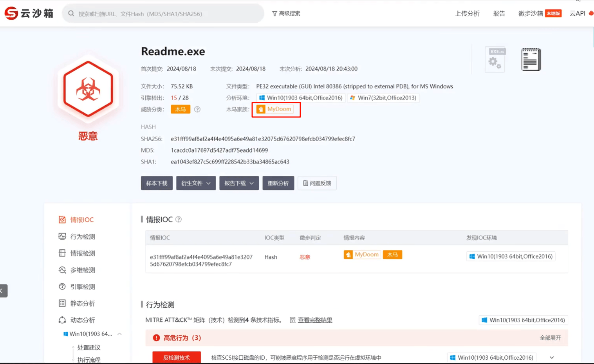Collapse the left side panel arrow
The height and width of the screenshot is (364, 594).
coord(3,291)
